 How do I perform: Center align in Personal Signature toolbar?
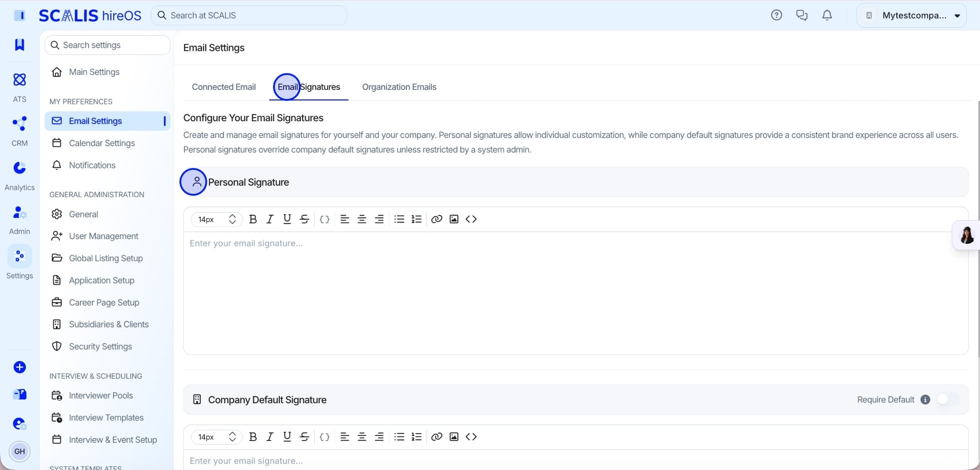pyautogui.click(x=362, y=219)
